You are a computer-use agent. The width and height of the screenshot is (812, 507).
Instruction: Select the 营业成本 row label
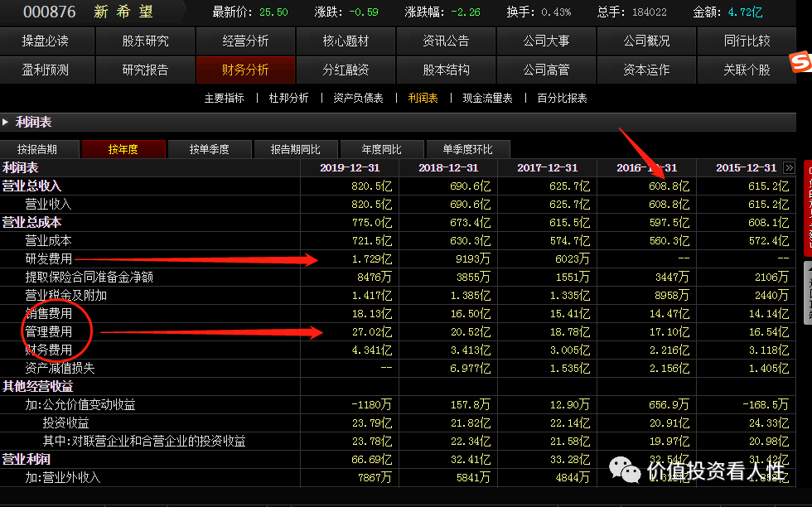pyautogui.click(x=48, y=241)
